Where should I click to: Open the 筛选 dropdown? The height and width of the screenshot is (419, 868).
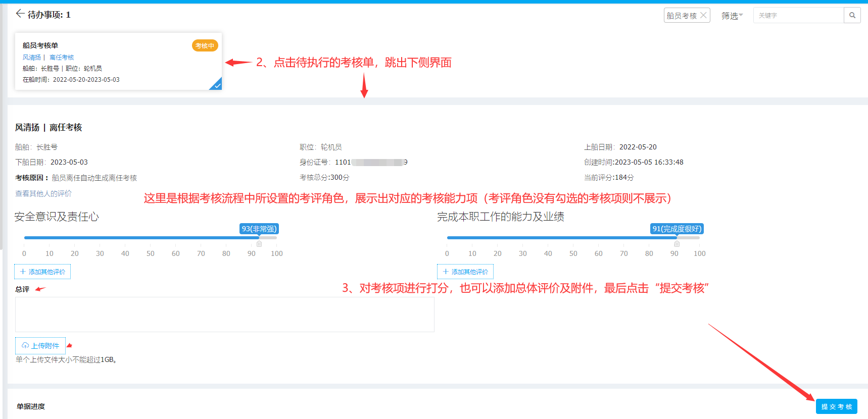[732, 16]
